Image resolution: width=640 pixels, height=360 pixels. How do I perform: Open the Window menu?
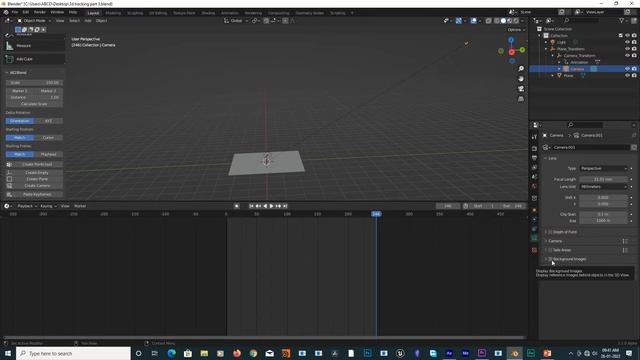57,12
